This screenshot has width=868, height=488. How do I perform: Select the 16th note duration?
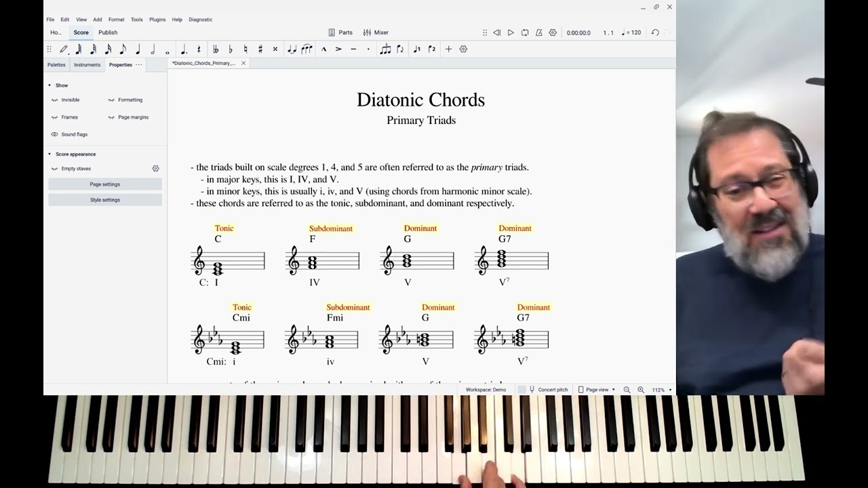108,49
